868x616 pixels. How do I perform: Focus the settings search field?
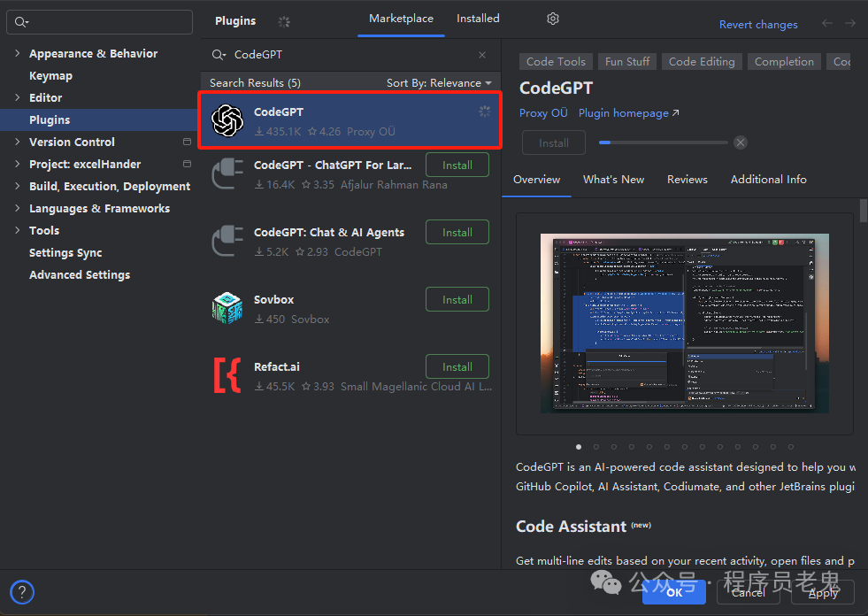point(100,22)
